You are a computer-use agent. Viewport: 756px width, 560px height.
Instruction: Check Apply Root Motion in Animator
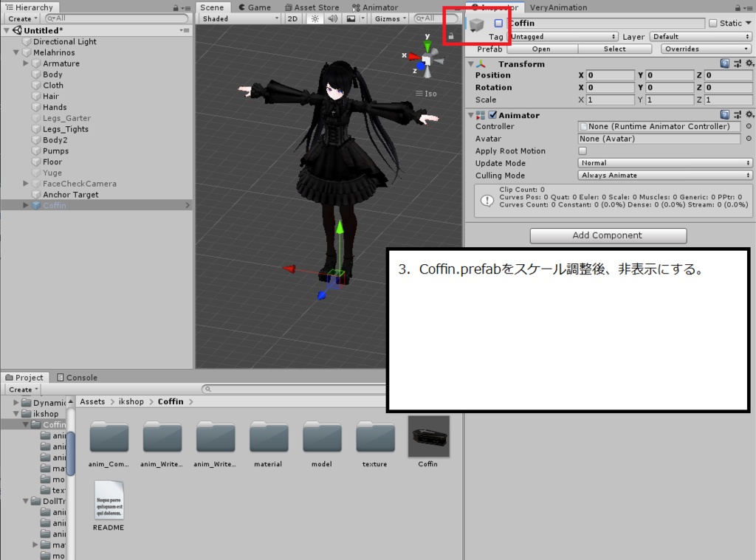click(x=583, y=151)
